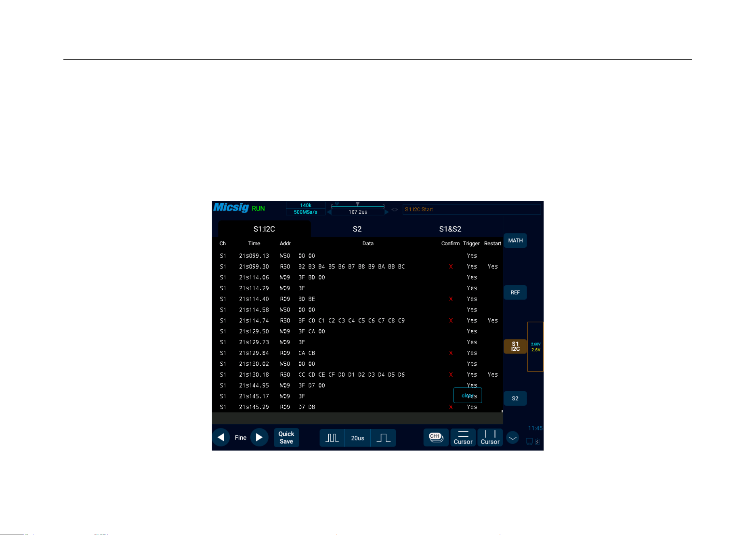Click the Addr column header
The image size is (756, 535).
(x=285, y=244)
